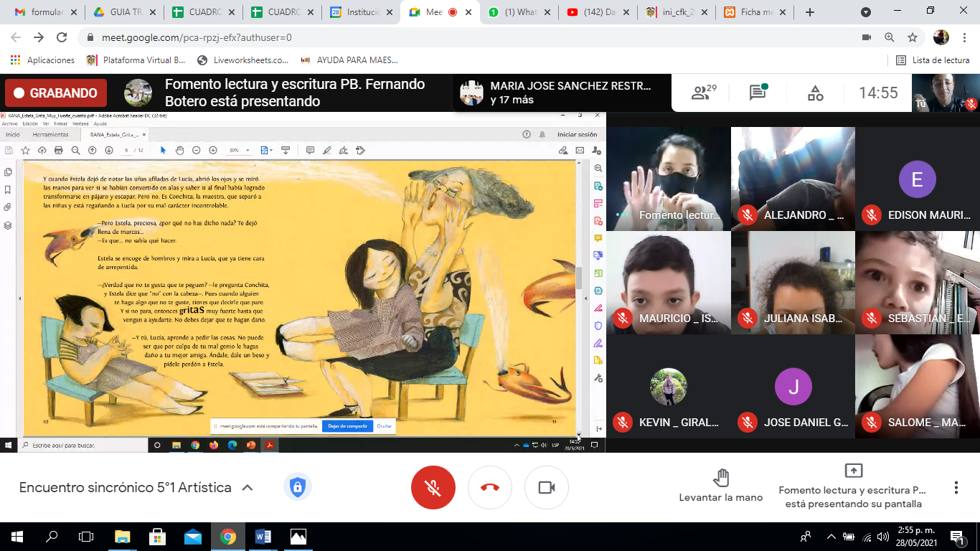This screenshot has height=551, width=980.
Task: Bookmark this page with star
Action: (912, 37)
